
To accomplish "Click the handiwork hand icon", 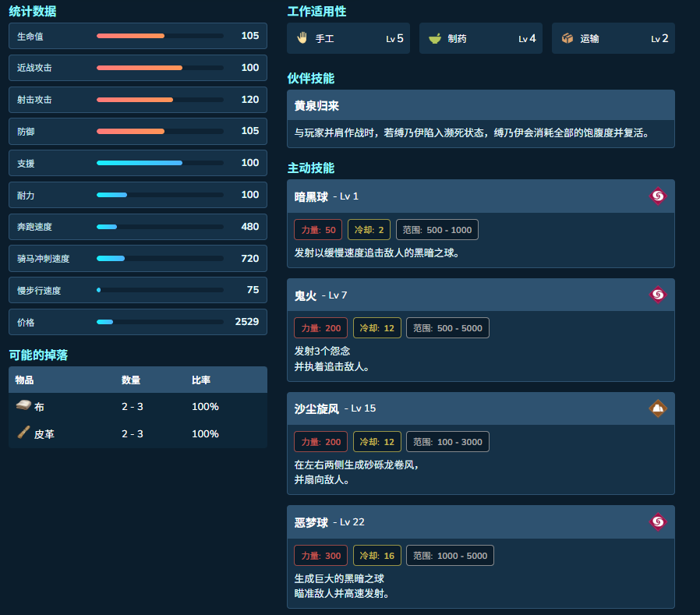I will pos(302,38).
